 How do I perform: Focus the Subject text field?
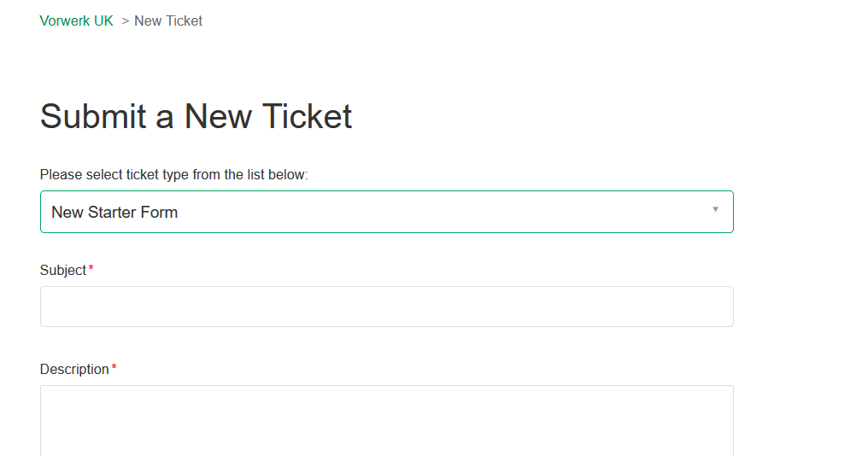pos(386,307)
